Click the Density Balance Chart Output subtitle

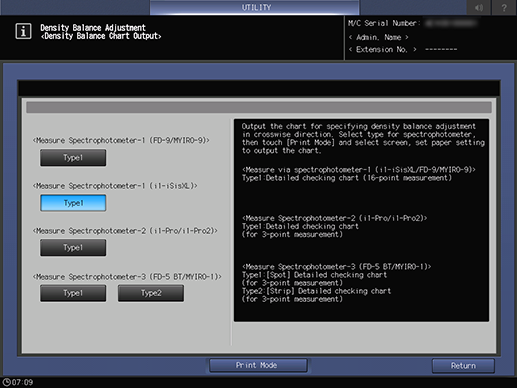101,36
